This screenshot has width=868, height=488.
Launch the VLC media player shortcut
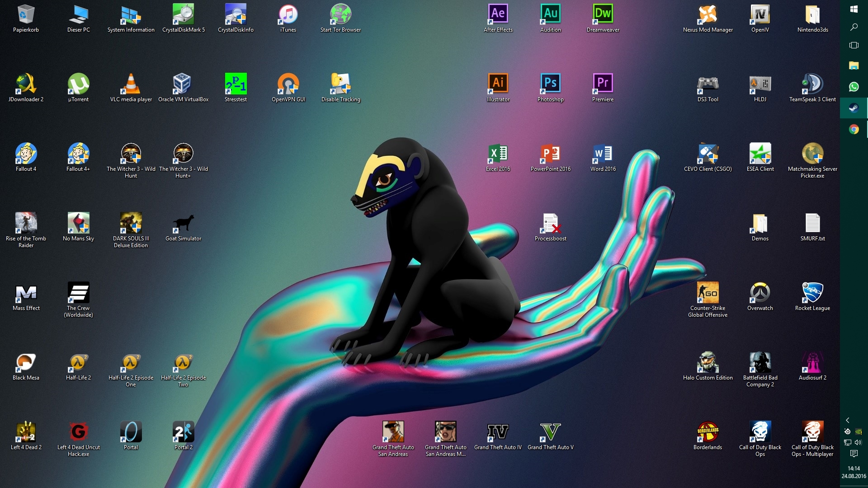[131, 84]
